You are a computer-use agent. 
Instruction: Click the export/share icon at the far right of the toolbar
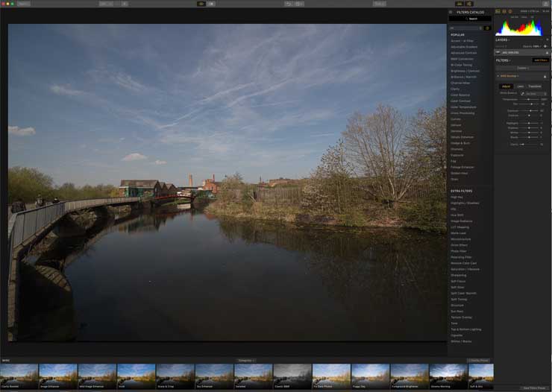[x=546, y=4]
